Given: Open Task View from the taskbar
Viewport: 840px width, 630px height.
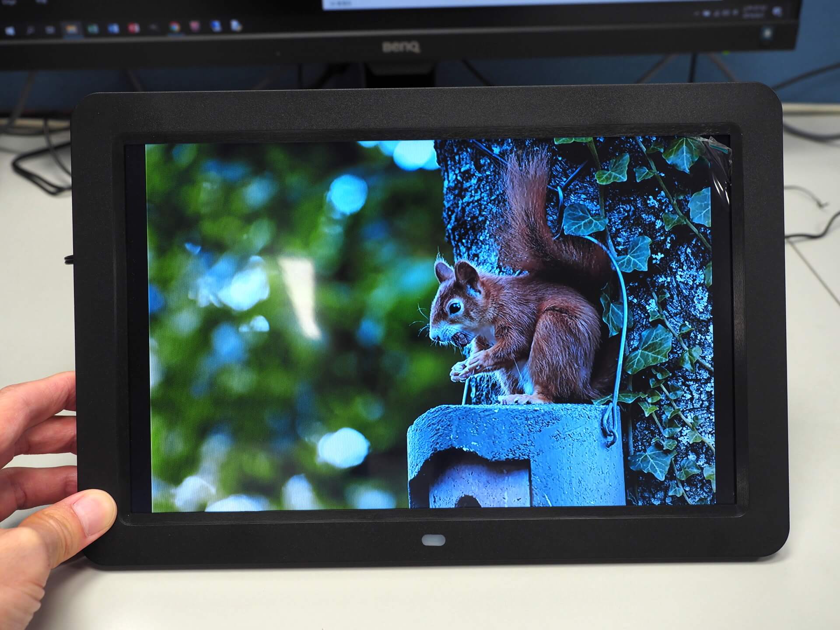Looking at the screenshot, I should point(50,30).
